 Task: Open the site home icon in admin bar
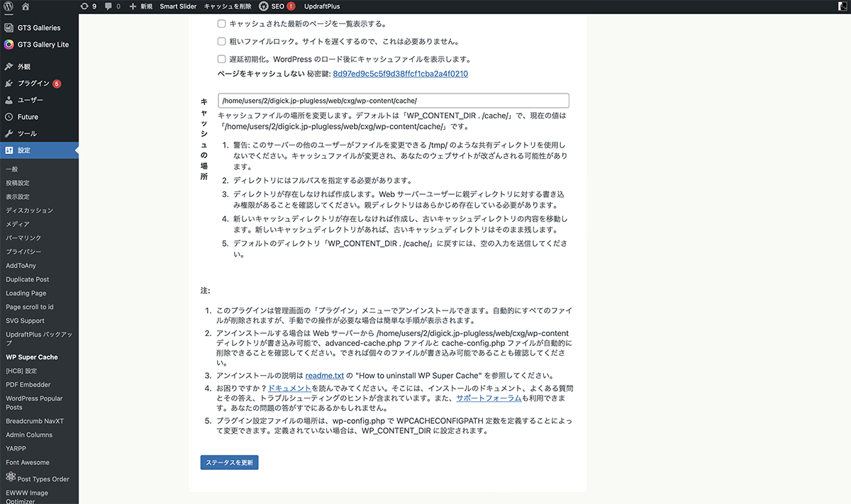click(x=26, y=6)
